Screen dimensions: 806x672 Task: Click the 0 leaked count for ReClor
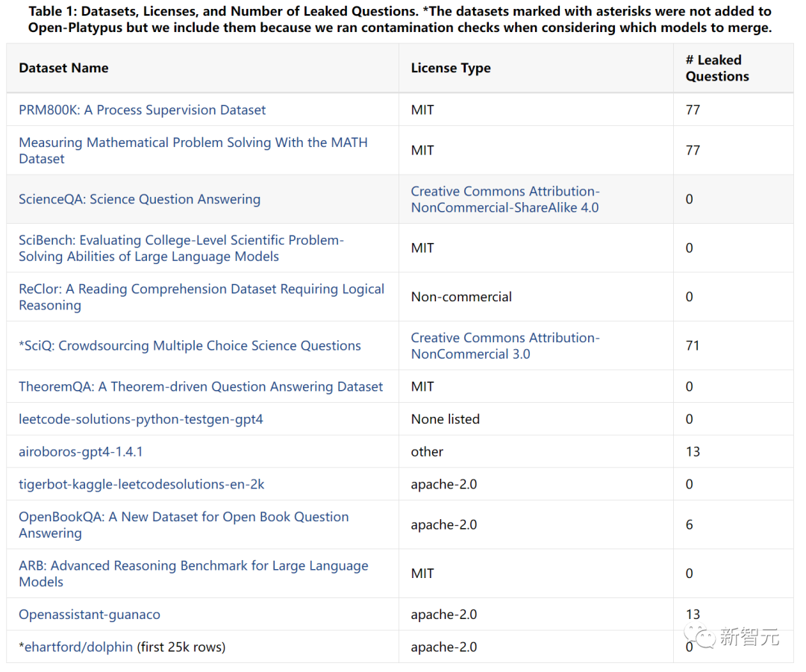pyautogui.click(x=690, y=297)
